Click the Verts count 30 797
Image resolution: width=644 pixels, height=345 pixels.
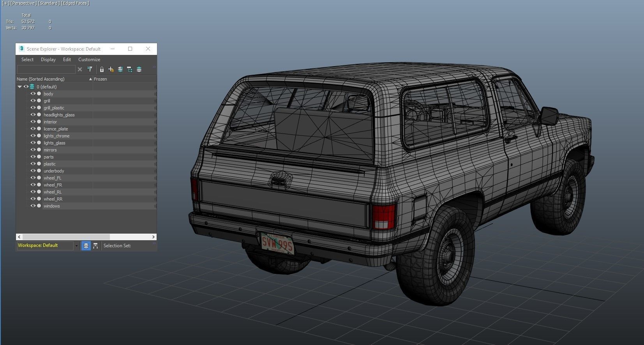28,28
